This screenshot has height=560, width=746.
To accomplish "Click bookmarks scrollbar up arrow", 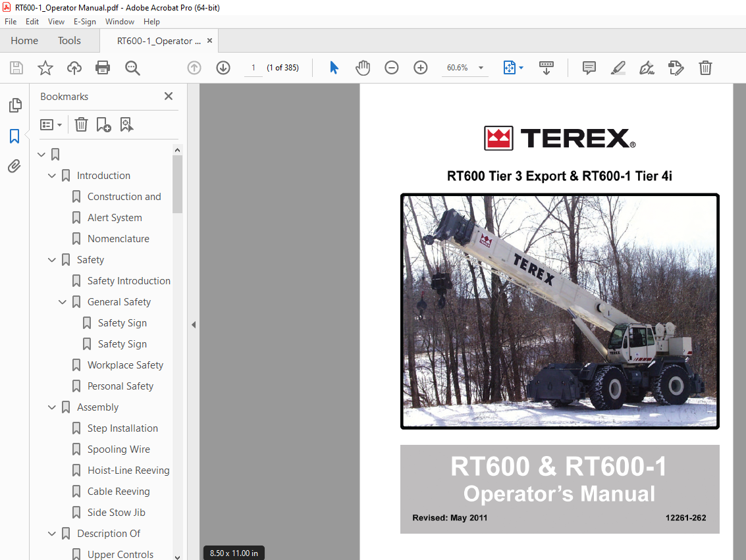I will point(178,150).
